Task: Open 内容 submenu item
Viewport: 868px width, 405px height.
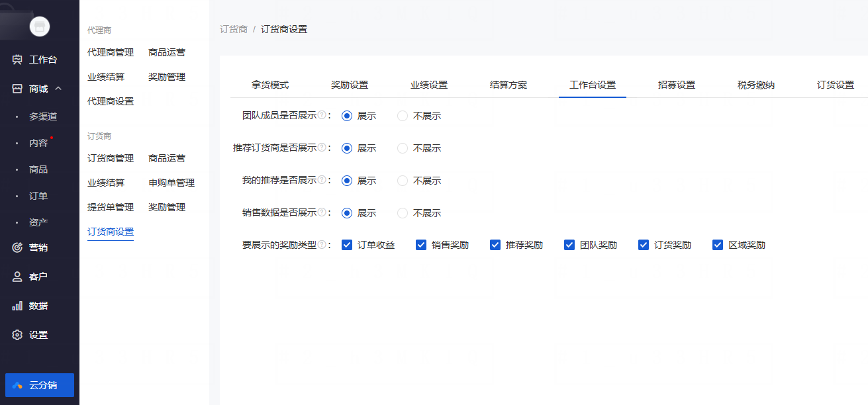Action: click(x=38, y=143)
